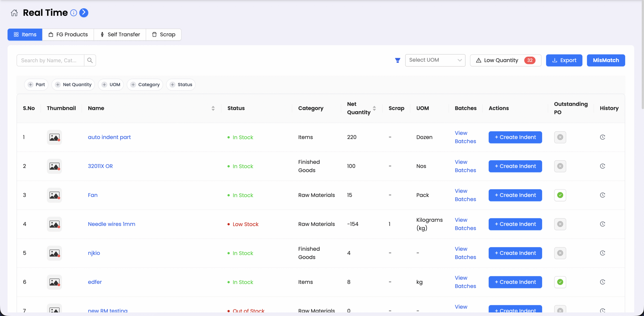The image size is (644, 316).
Task: Toggle Outstanding PO indicator for 32011X OR
Action: [560, 166]
